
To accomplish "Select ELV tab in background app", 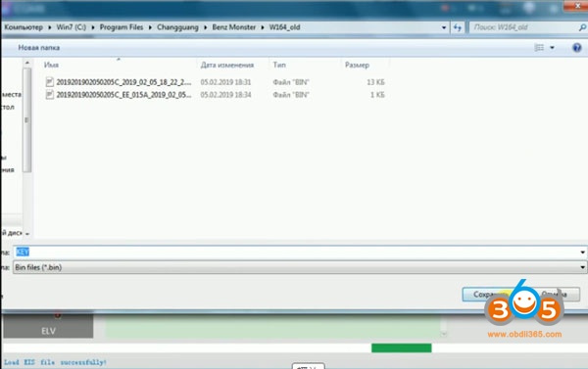I will 48,327.
